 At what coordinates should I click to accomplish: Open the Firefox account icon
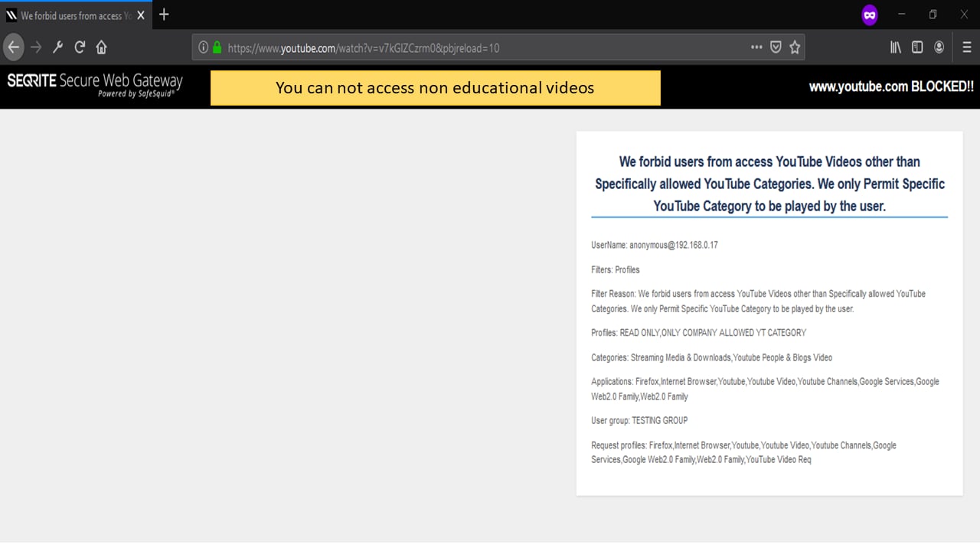[939, 47]
